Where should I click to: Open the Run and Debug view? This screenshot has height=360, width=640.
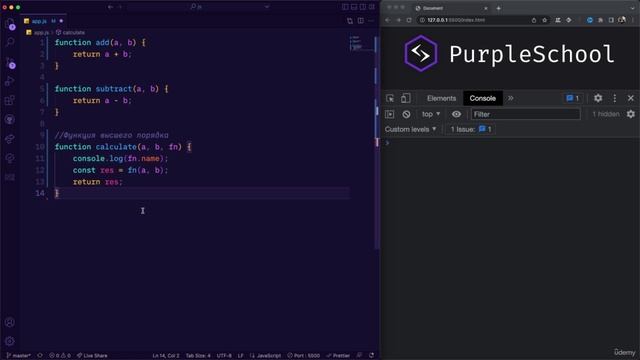[10, 81]
